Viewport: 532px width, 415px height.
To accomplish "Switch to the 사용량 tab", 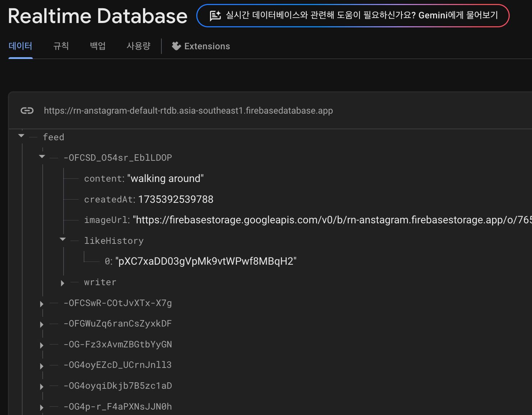I will tap(138, 46).
